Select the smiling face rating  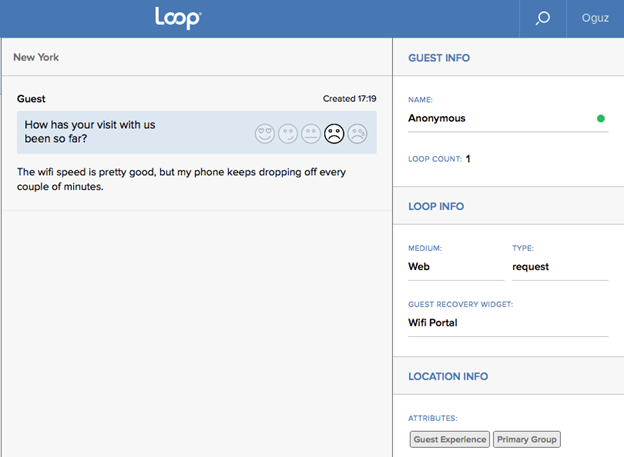click(x=288, y=133)
